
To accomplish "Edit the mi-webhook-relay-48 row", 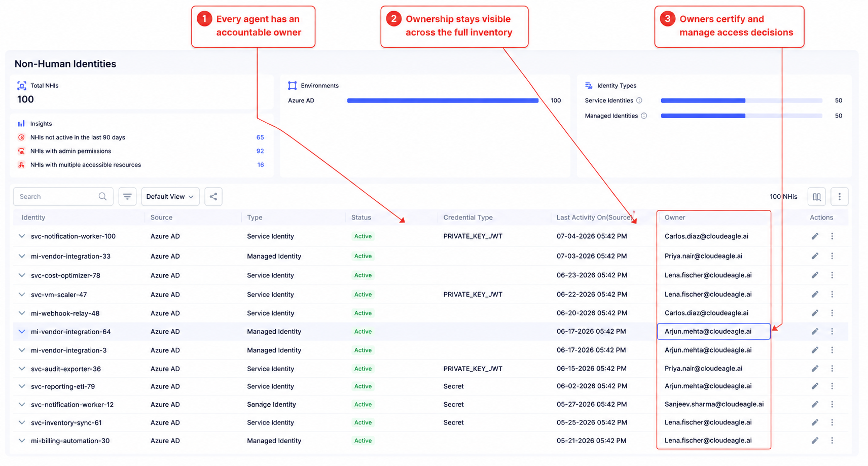I will click(815, 313).
